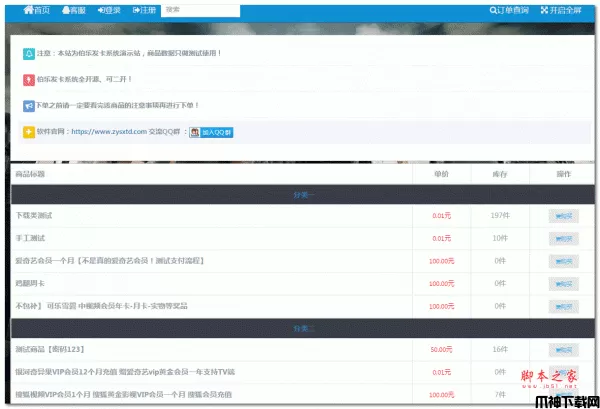Click the red icon beside 伯乐发卡系统全开源
Viewport: 600px width, 409px height.
[29, 80]
